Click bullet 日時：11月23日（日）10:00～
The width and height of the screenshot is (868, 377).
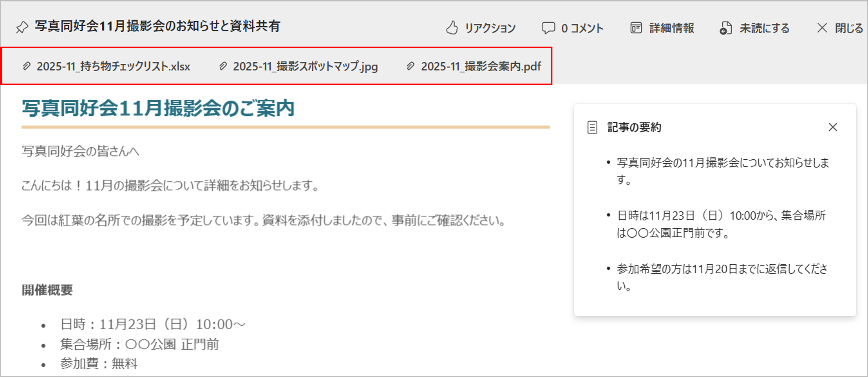coord(153,324)
